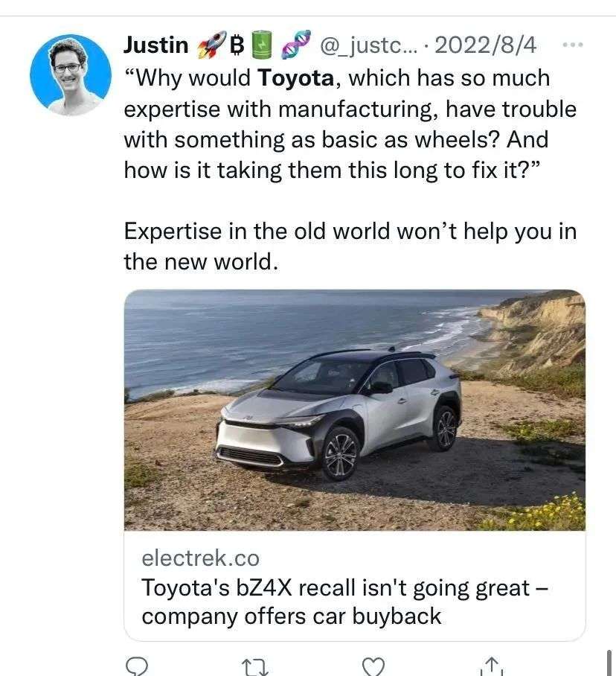Screen dimensions: 616x676
Task: Click the electrek.co source domain
Action: 200,558
